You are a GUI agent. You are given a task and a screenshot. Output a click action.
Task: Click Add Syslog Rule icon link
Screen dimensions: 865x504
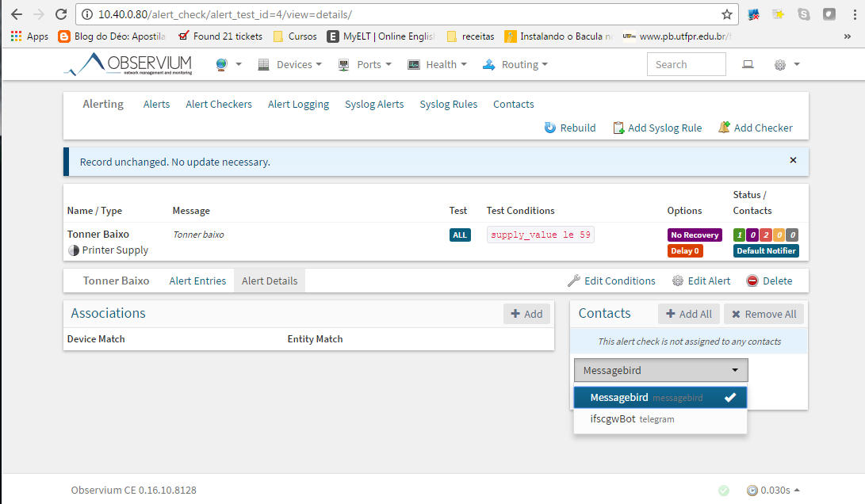[619, 128]
